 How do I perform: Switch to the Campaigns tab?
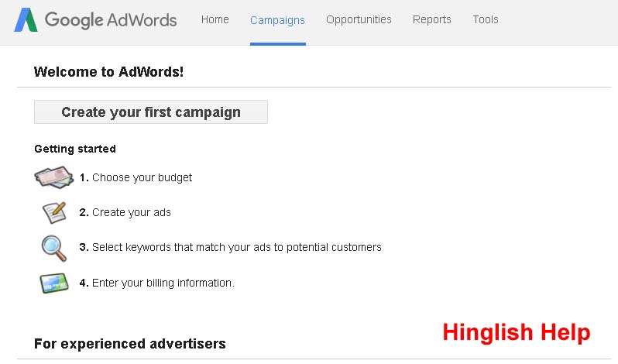277,20
